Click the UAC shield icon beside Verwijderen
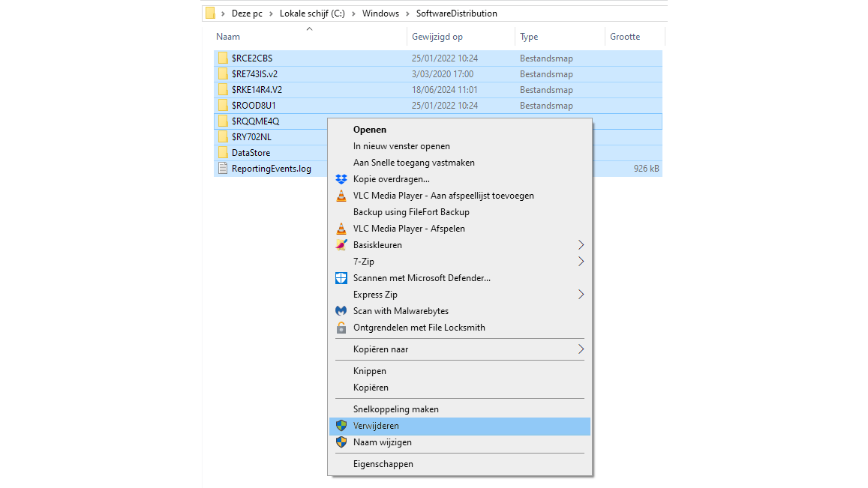Viewport: 868px width, 488px height. pyautogui.click(x=341, y=426)
